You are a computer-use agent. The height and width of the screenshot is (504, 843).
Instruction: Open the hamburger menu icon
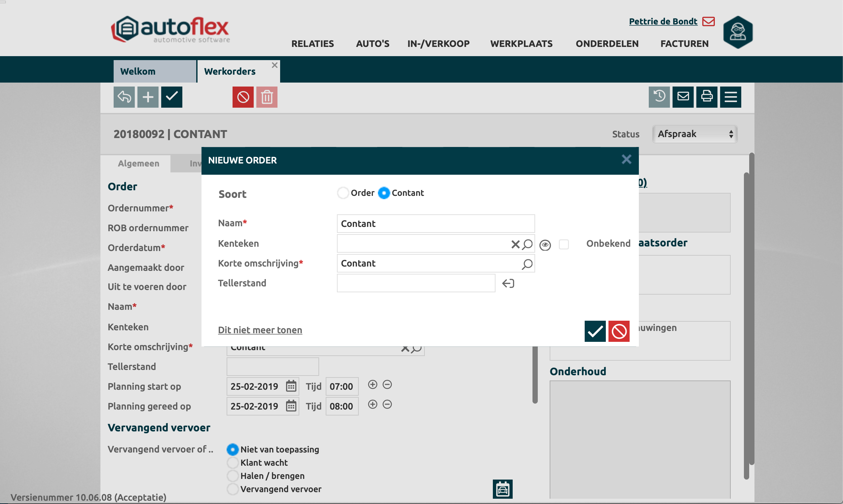(730, 97)
